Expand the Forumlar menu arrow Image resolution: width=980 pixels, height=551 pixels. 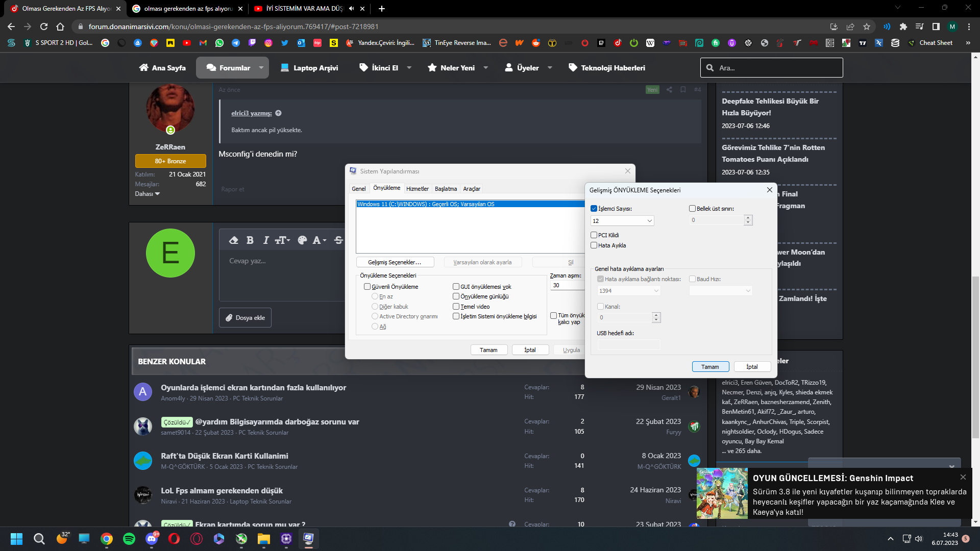[261, 68]
